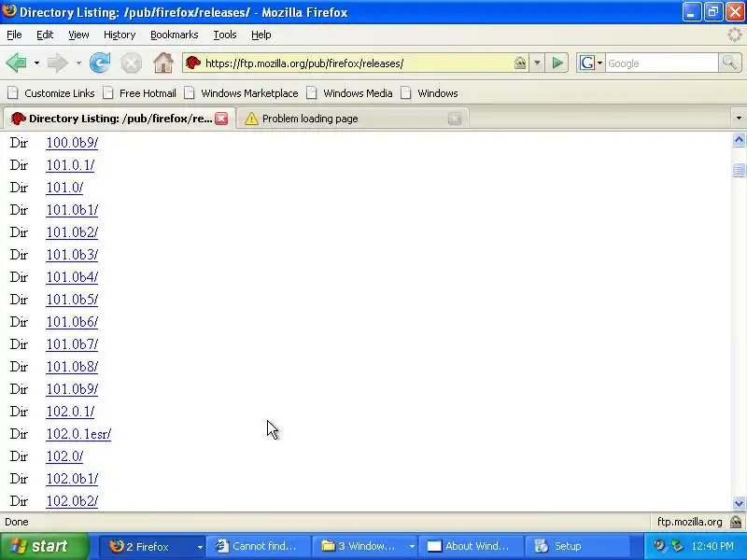Image resolution: width=747 pixels, height=560 pixels.
Task: Open the 101.0b3/ directory link
Action: tap(72, 254)
